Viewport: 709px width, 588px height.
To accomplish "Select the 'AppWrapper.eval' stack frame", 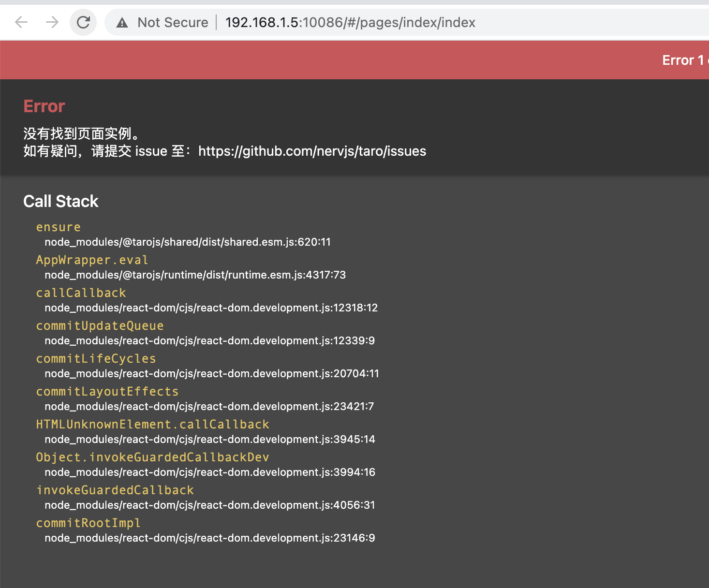I will pyautogui.click(x=92, y=260).
